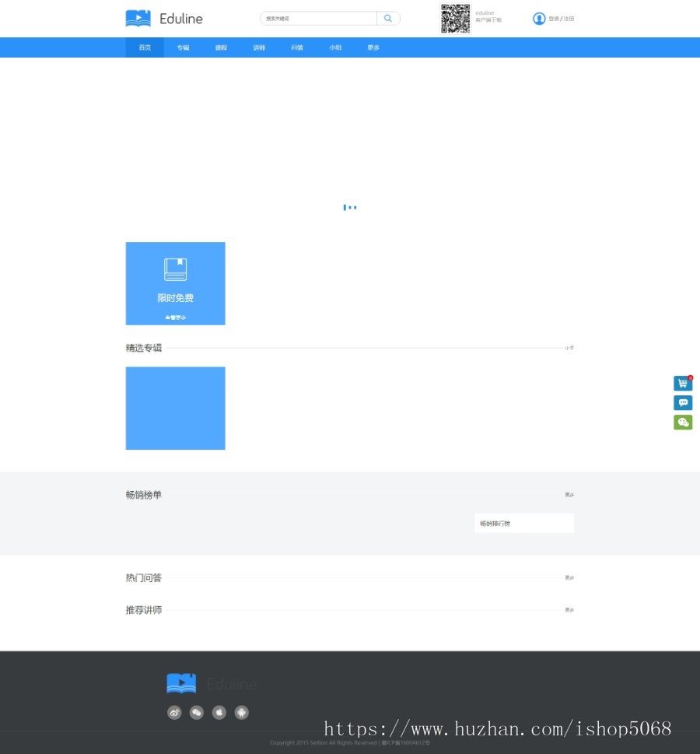Click 查看更多 under 限时免费

pyautogui.click(x=175, y=317)
